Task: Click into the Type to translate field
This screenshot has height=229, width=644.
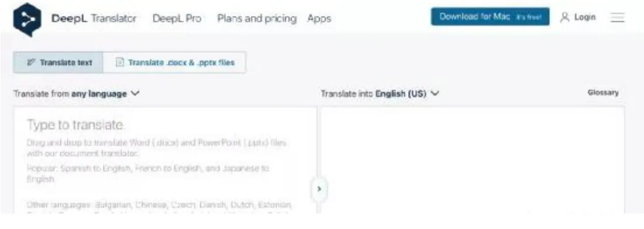Action: pos(165,160)
